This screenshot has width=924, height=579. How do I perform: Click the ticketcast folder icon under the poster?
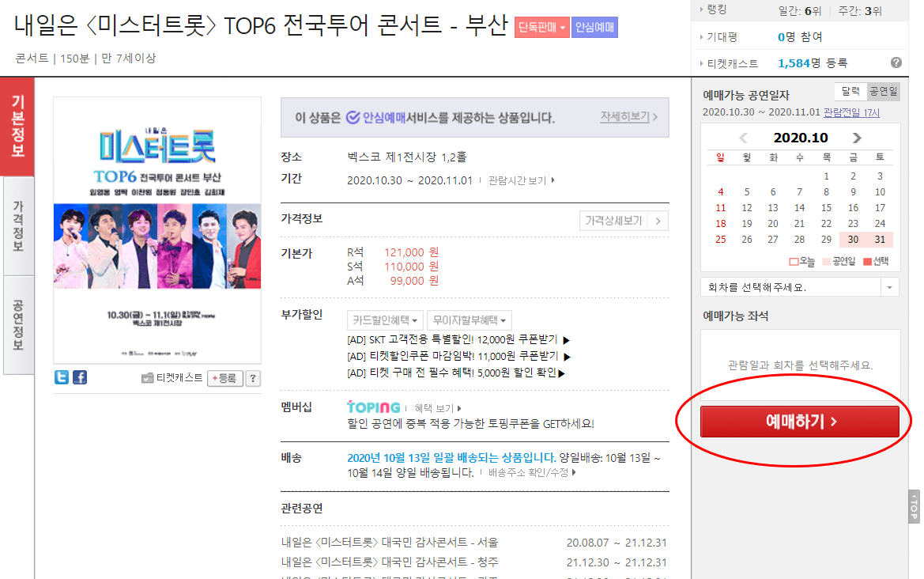tap(147, 378)
